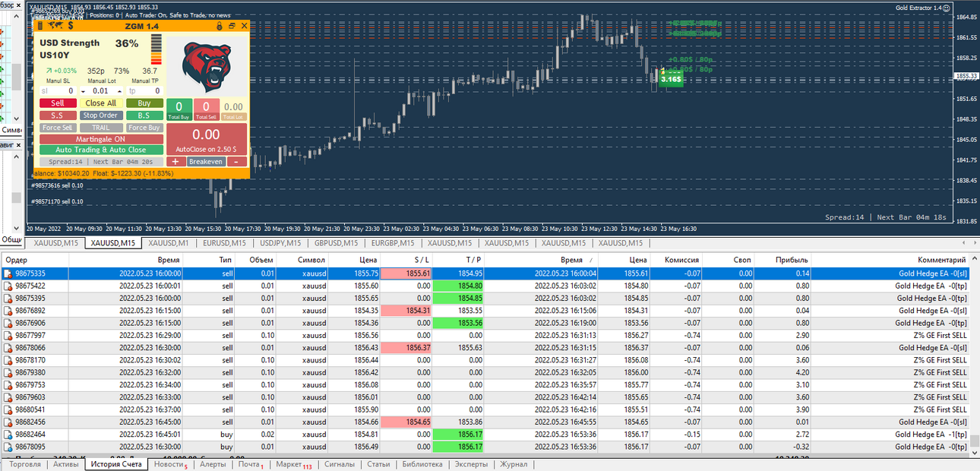This screenshot has height=471, width=980.
Task: Switch to GBPUSD,M15 chart tab
Action: coord(336,243)
